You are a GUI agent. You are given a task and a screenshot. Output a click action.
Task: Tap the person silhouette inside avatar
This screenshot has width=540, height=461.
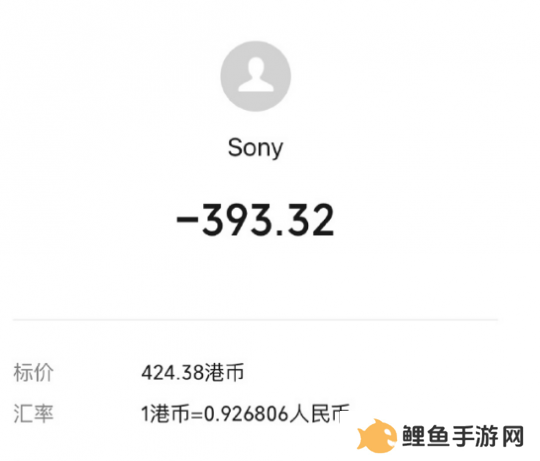click(256, 75)
